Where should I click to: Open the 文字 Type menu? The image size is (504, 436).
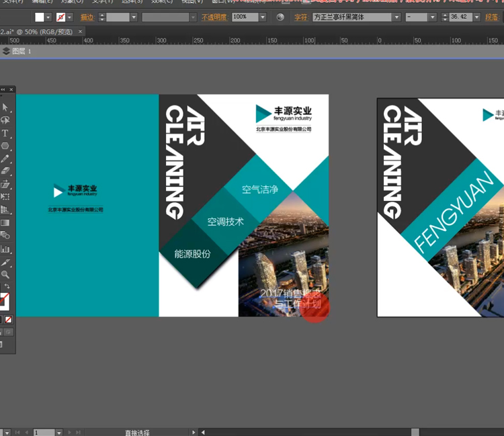click(x=103, y=1)
